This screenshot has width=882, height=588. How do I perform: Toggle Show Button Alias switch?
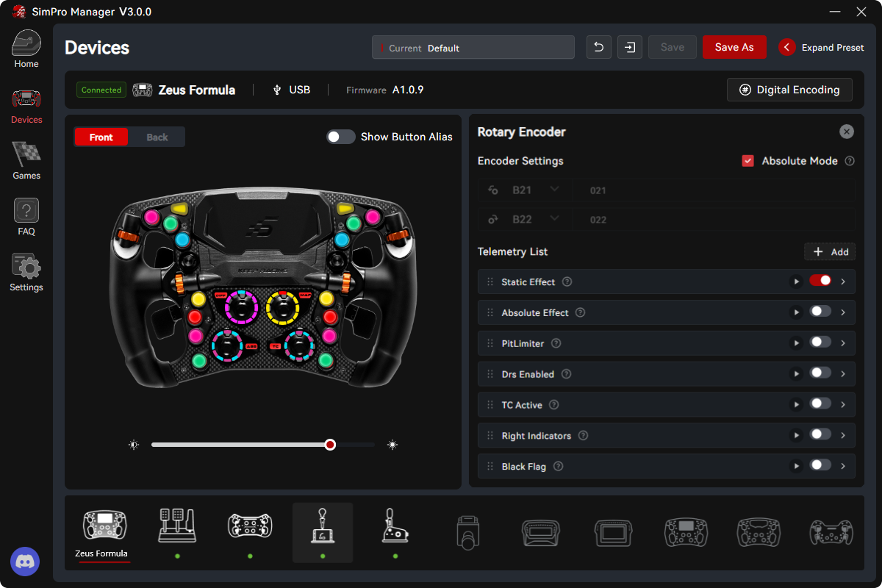(x=341, y=137)
